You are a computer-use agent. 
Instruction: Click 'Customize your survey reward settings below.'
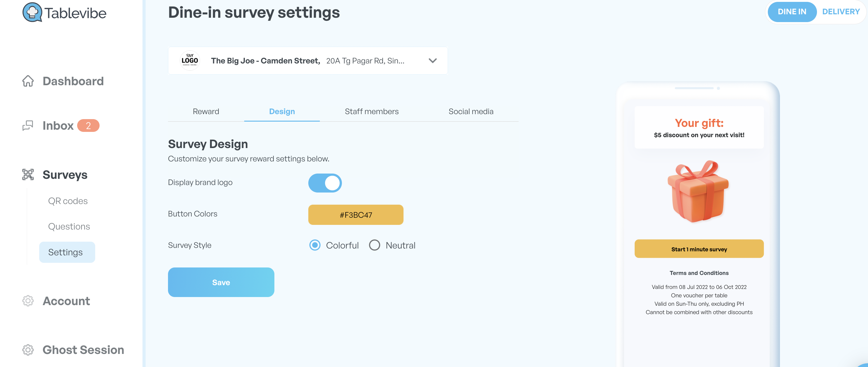[x=249, y=159]
